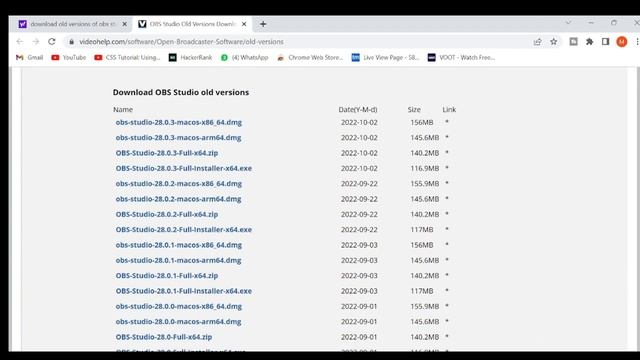
Task: Download OBS-Studio-28.0.2-Full-x64.zip
Action: point(167,214)
